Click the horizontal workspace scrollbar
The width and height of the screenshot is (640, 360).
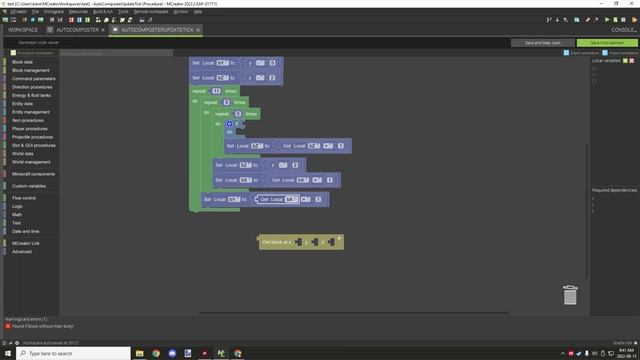(x=353, y=313)
